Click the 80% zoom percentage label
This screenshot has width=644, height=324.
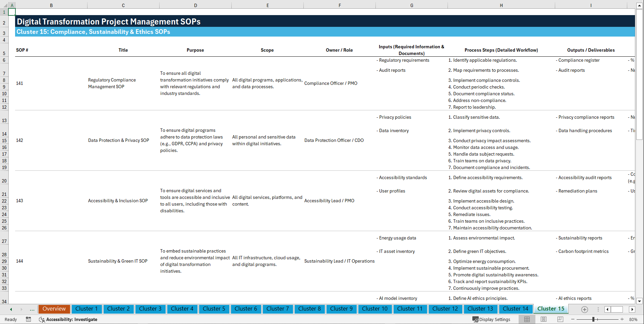click(x=633, y=319)
